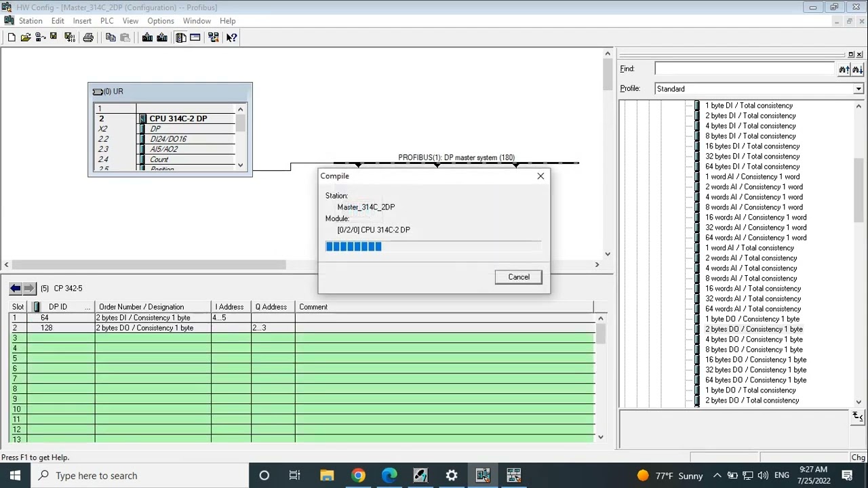Click the Copy toolbar icon
The image size is (868, 488).
[111, 37]
